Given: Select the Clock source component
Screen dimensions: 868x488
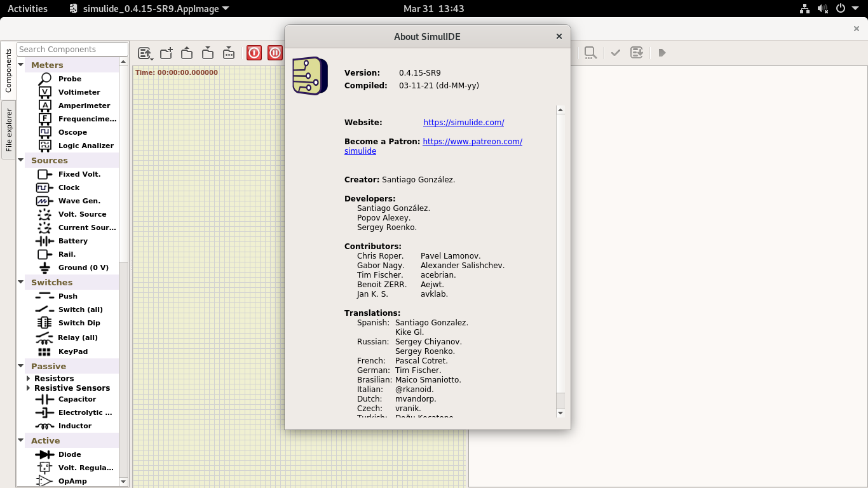Looking at the screenshot, I should pyautogui.click(x=70, y=187).
